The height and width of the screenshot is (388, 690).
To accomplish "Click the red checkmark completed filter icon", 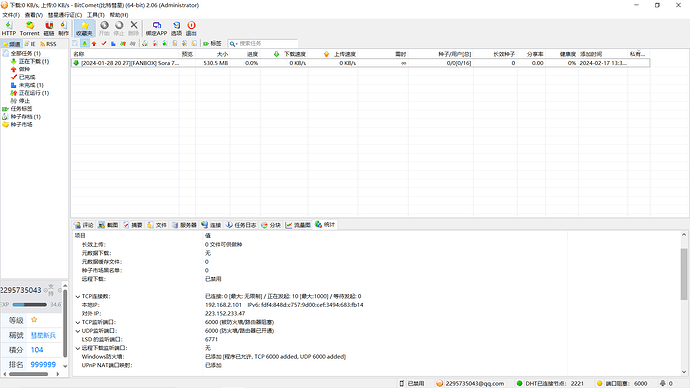I will tap(104, 44).
